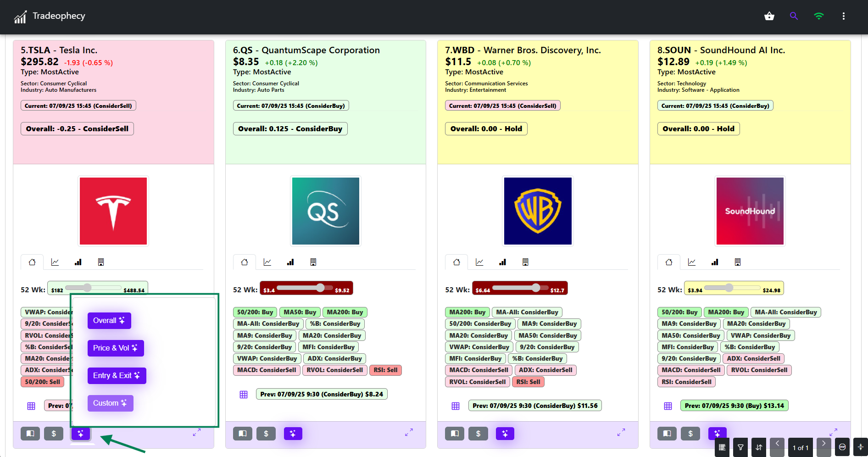Screen dimensions: 868x457
Task: Expand the SOUN card with the arrows icon
Action: coord(834,433)
